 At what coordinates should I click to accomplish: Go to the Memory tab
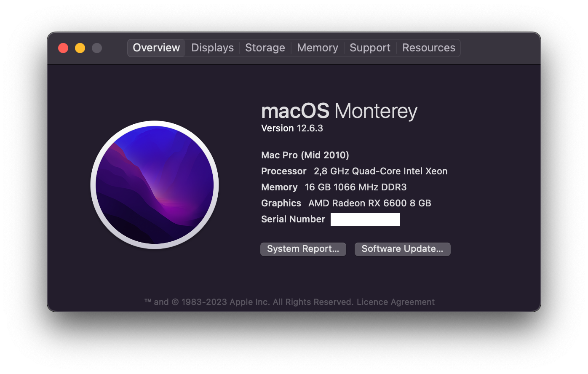pyautogui.click(x=318, y=48)
